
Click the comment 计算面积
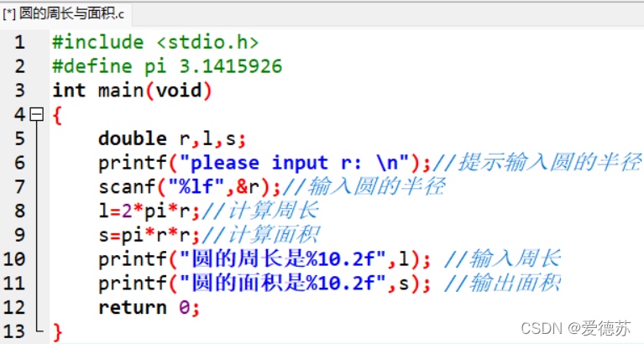260,235
